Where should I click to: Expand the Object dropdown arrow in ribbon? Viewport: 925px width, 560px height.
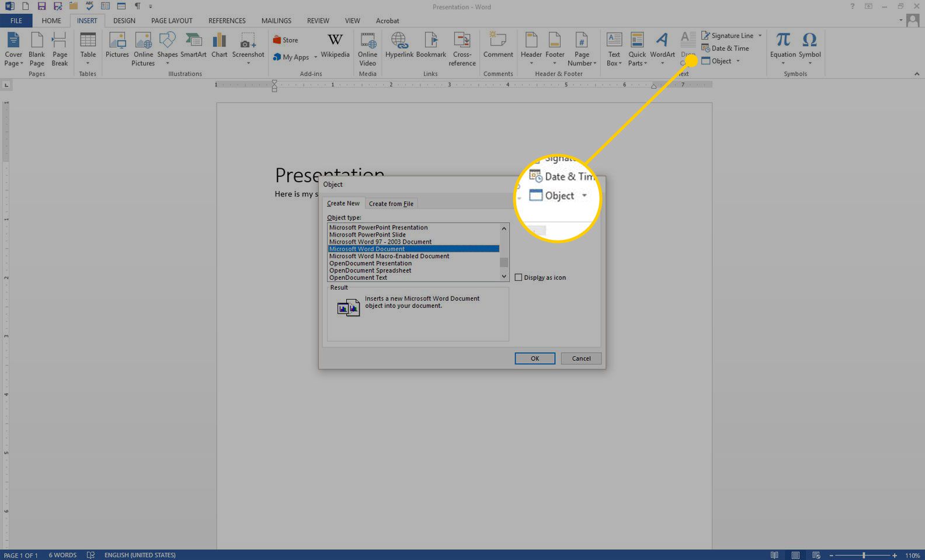(x=738, y=61)
